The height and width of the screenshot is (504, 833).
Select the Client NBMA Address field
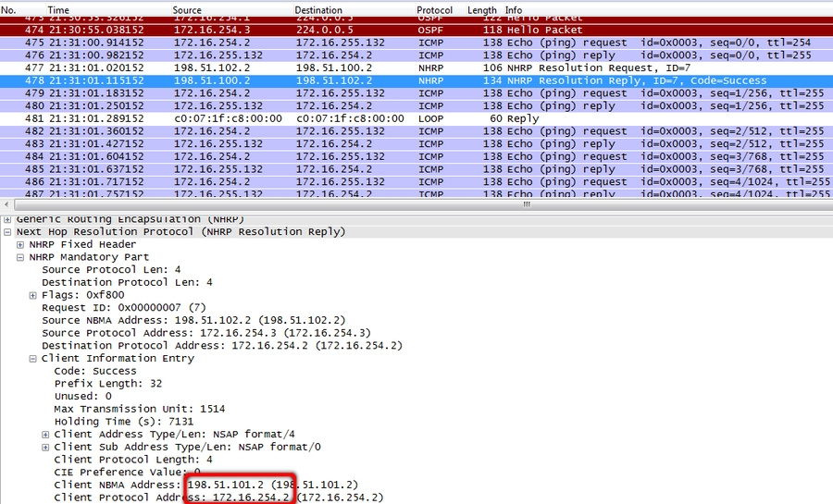(205, 485)
